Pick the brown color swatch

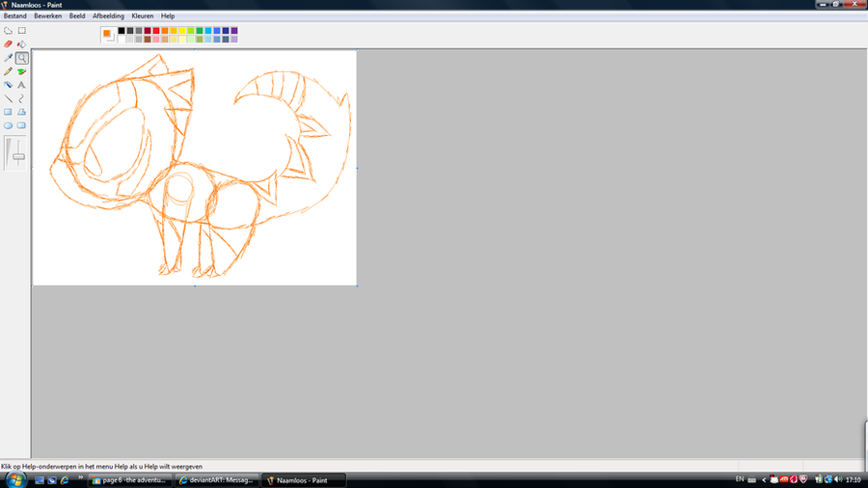coord(148,40)
